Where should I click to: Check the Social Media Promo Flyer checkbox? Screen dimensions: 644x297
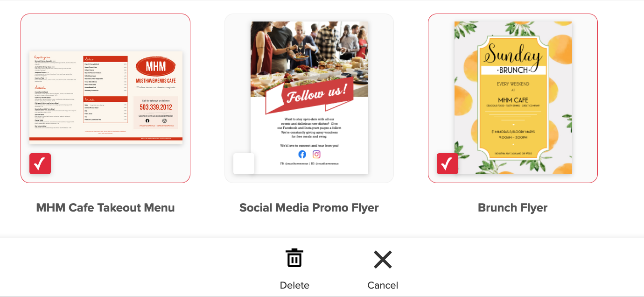pos(244,164)
